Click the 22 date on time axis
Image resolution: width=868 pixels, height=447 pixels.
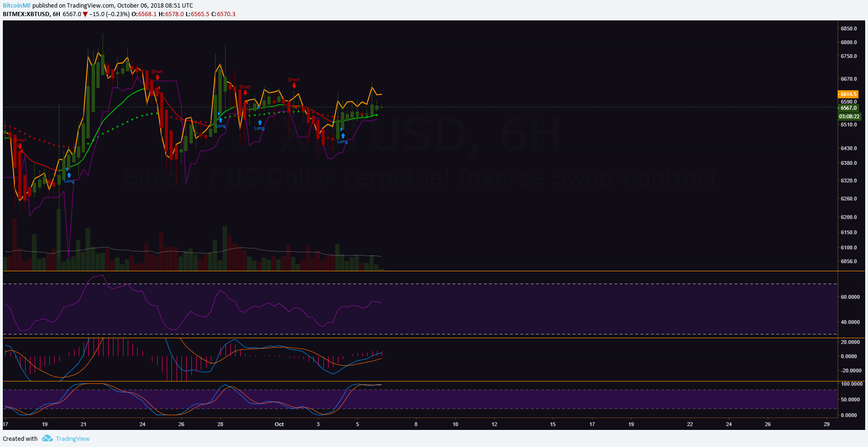point(690,424)
